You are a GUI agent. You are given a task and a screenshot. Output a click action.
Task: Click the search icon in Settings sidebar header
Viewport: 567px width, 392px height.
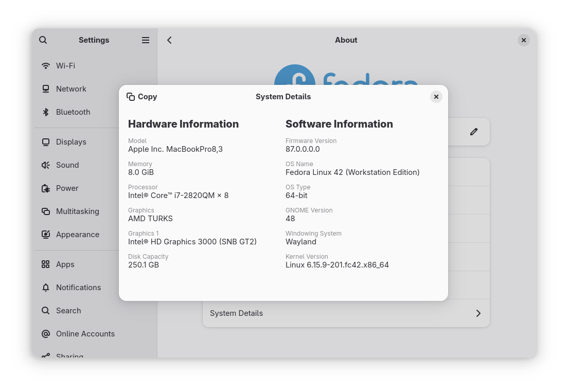43,40
